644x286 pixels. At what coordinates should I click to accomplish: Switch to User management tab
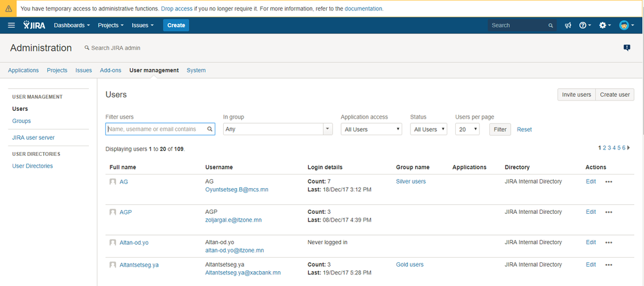click(x=154, y=70)
